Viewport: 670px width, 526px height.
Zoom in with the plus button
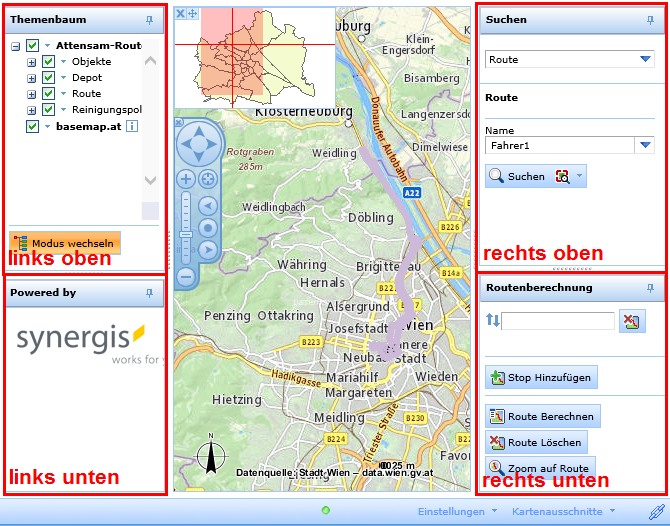click(186, 179)
